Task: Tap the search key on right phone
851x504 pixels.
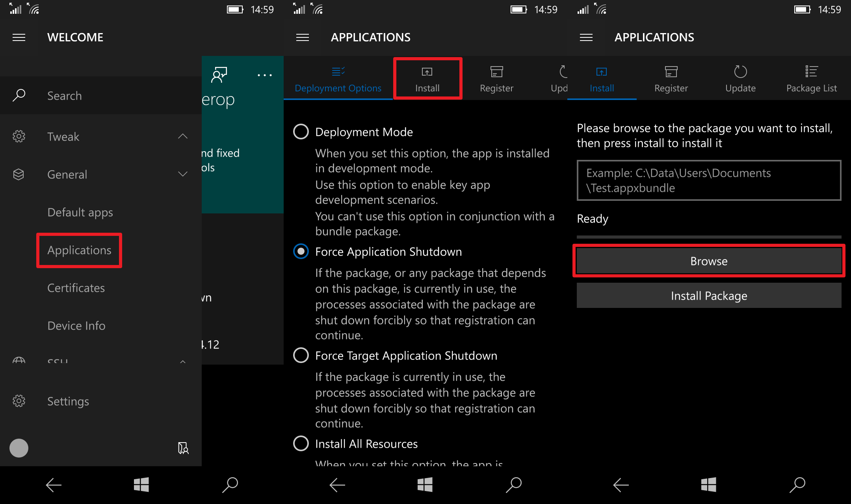Action: click(797, 485)
